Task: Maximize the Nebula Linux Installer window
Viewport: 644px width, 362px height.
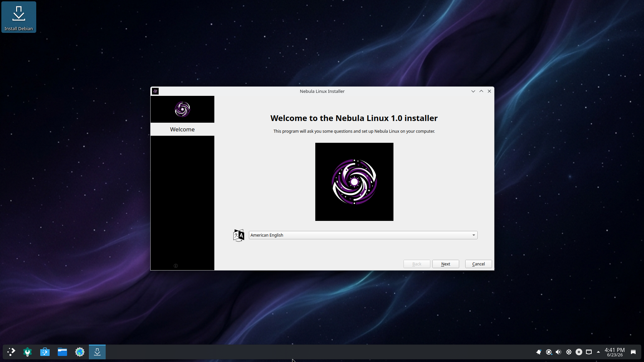Action: (481, 91)
